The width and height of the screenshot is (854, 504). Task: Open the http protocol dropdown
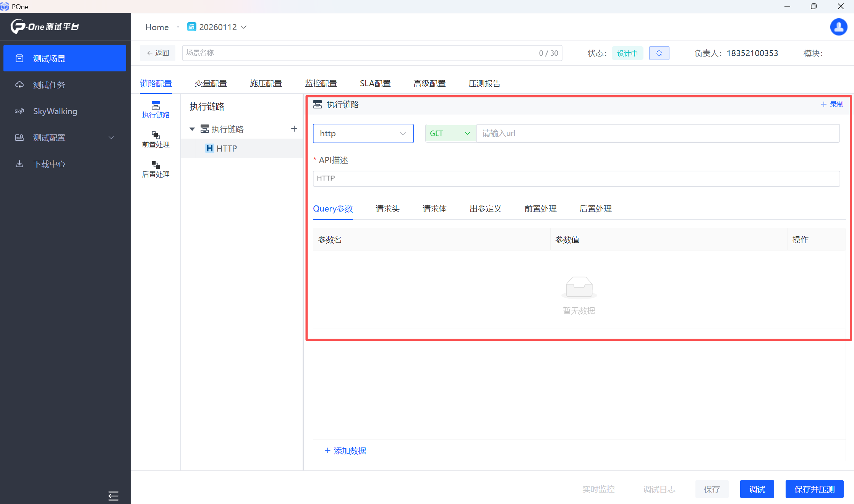363,133
